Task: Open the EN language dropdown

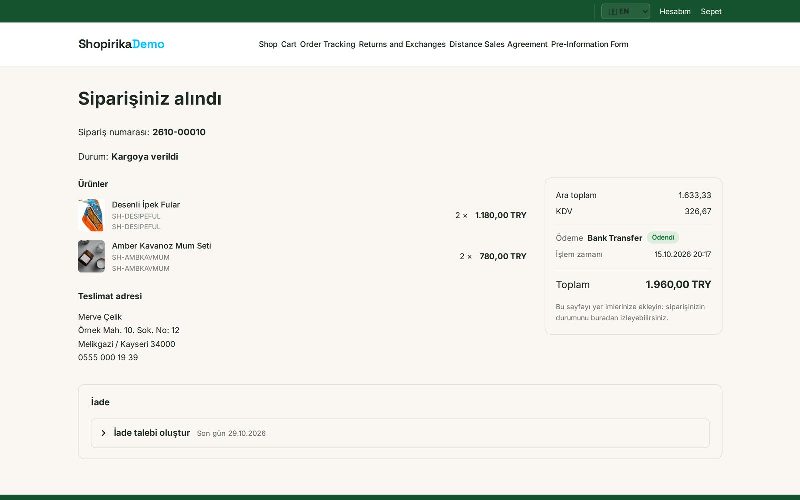Action: click(625, 11)
